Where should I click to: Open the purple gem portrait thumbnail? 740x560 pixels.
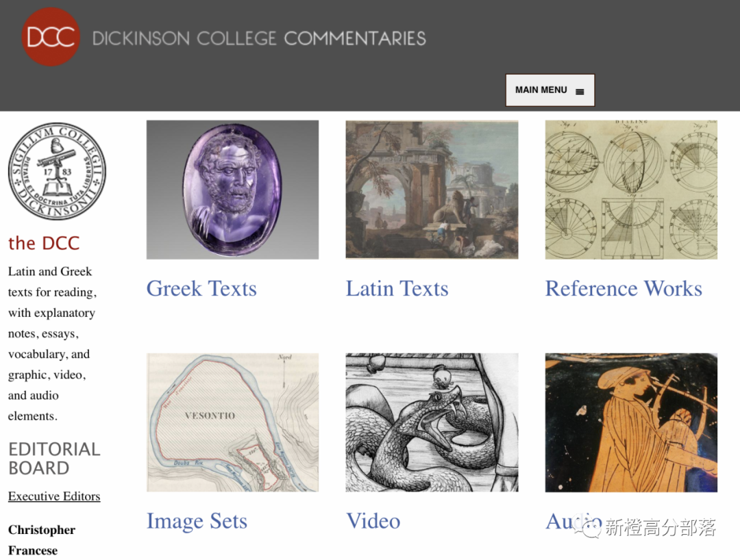[232, 190]
